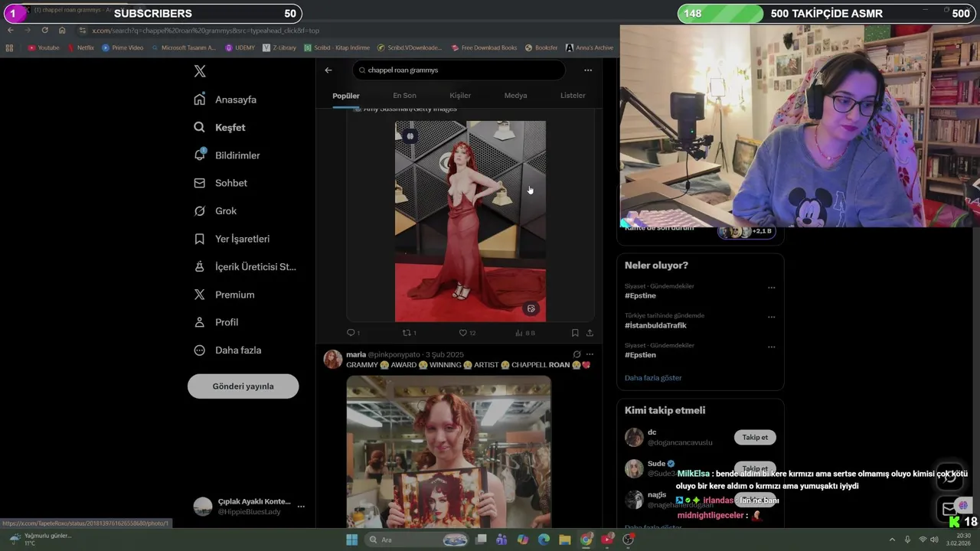The image size is (980, 551).
Task: Open Grok from the sidebar
Action: coord(215,211)
